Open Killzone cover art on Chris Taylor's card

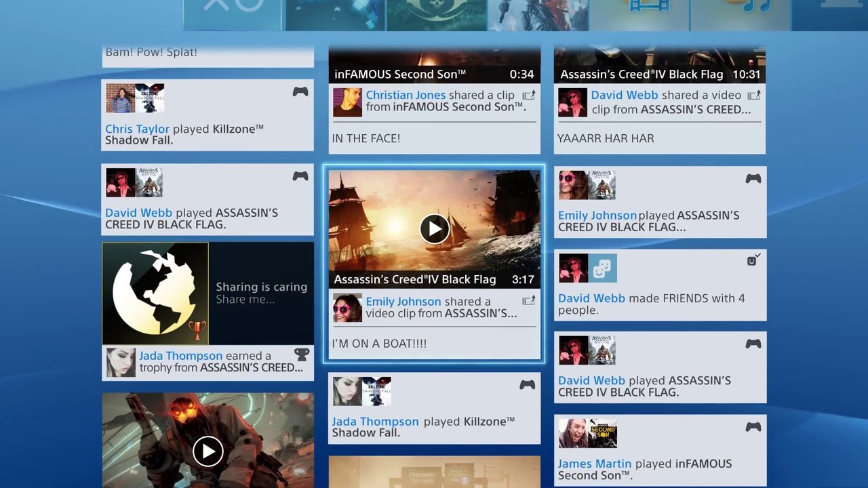pyautogui.click(x=150, y=98)
